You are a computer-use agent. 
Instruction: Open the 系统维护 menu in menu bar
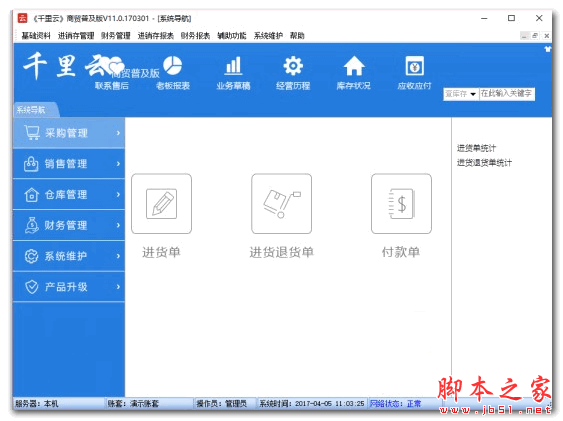[268, 36]
